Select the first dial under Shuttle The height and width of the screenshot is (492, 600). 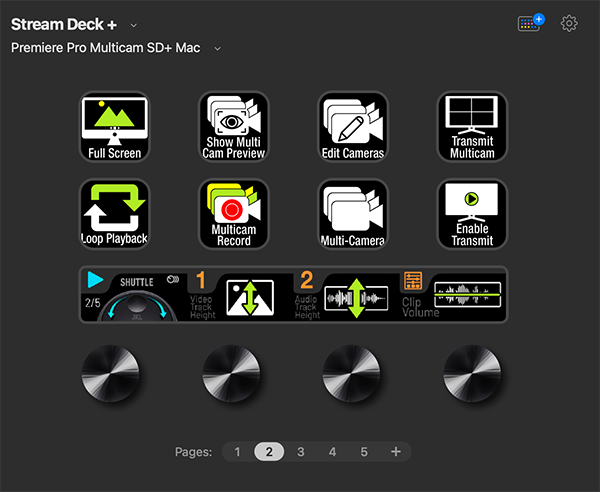[x=110, y=374]
